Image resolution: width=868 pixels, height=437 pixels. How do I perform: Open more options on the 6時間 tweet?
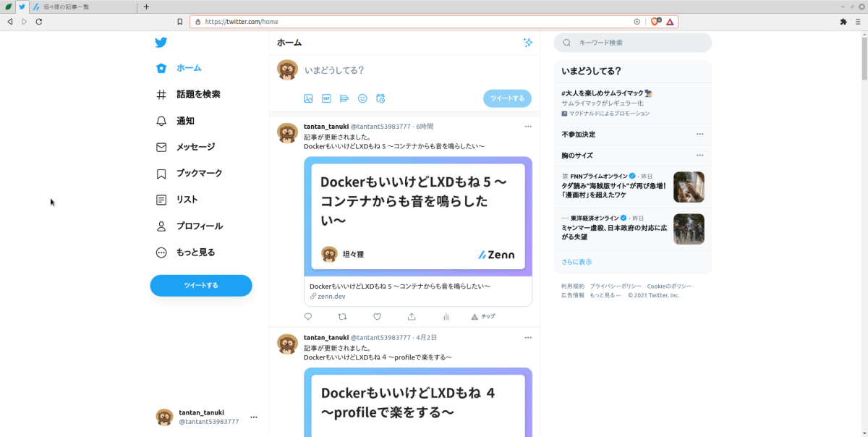528,127
